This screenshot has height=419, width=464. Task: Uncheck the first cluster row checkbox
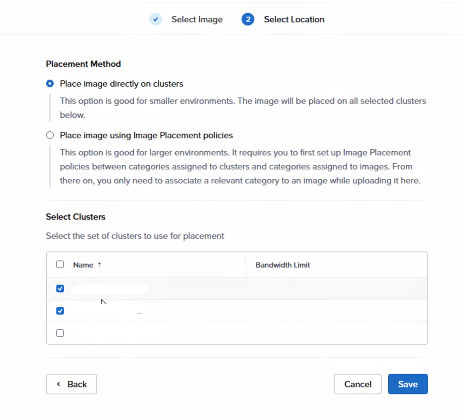pyautogui.click(x=60, y=288)
